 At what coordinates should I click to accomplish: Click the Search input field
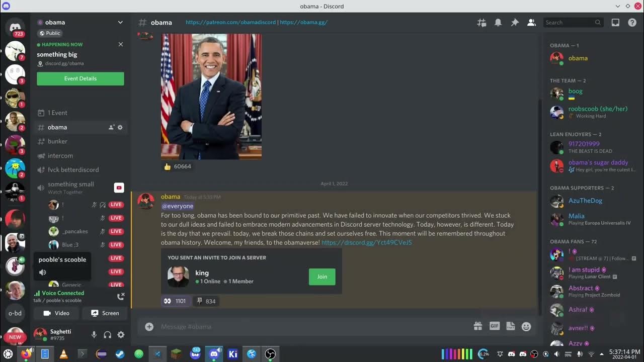point(574,23)
